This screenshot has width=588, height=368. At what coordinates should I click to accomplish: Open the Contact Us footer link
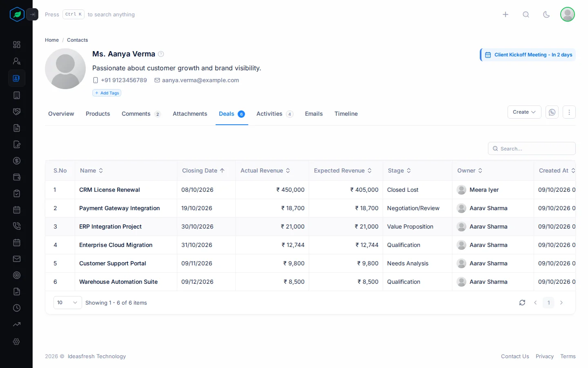click(515, 357)
